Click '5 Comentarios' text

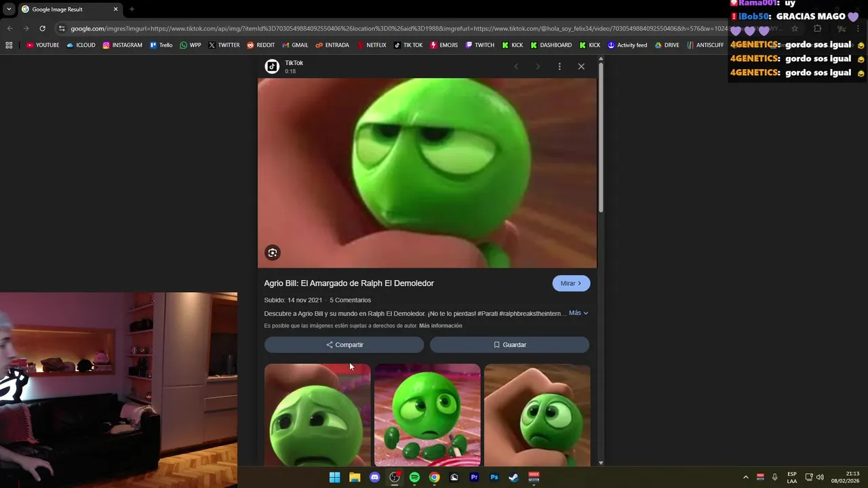(350, 300)
